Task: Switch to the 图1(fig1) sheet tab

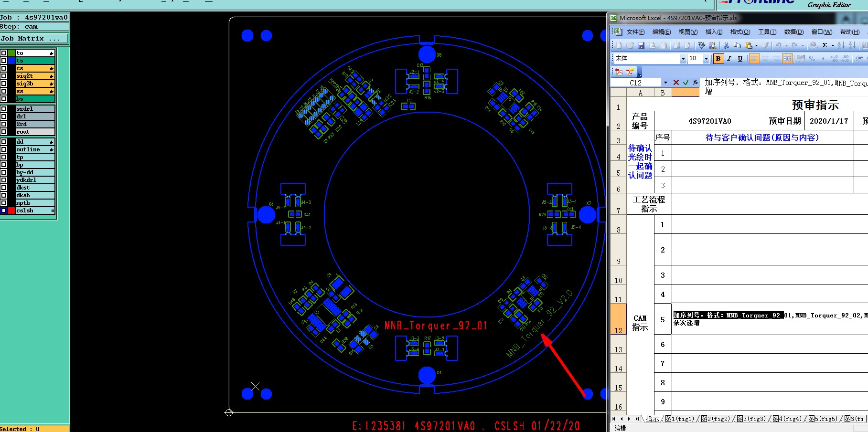Action: [681, 419]
